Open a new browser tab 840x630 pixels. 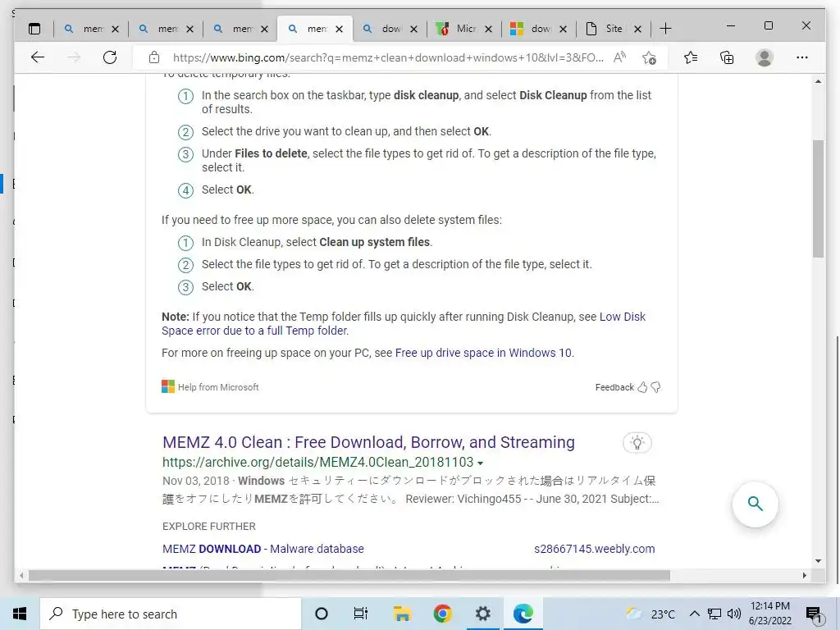[665, 29]
